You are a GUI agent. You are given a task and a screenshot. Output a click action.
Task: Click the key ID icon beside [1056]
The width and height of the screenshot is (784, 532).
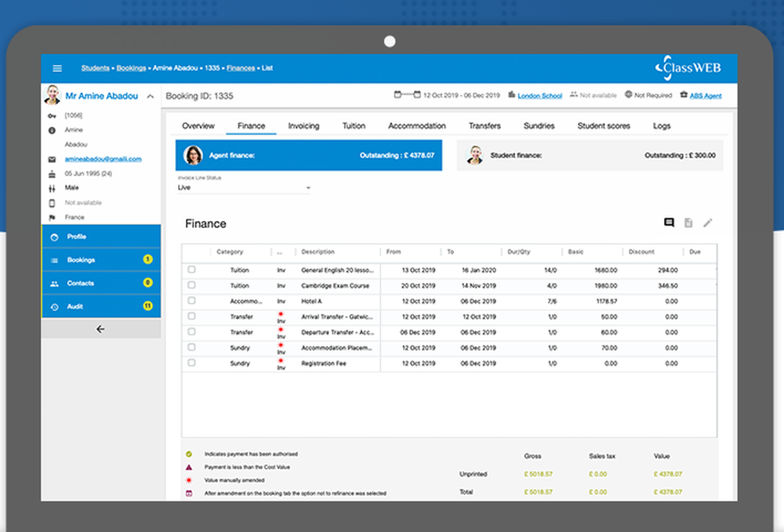(52, 116)
